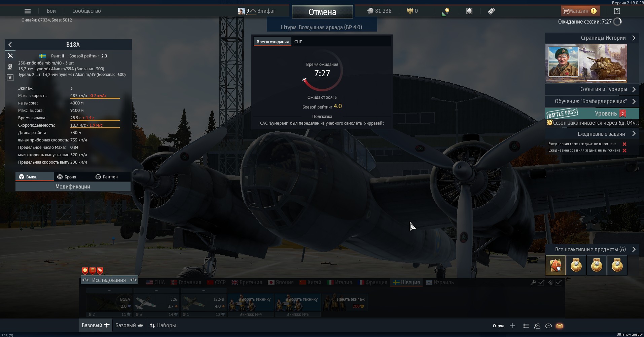644x337 pixels.
Task: Switch to the СНГ tab
Action: (298, 42)
